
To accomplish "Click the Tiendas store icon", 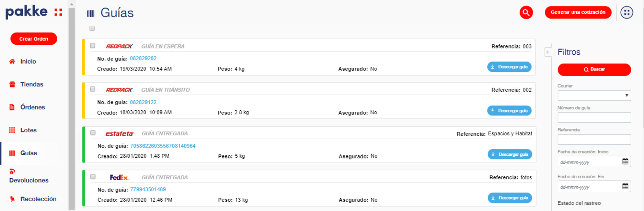I will pyautogui.click(x=12, y=84).
